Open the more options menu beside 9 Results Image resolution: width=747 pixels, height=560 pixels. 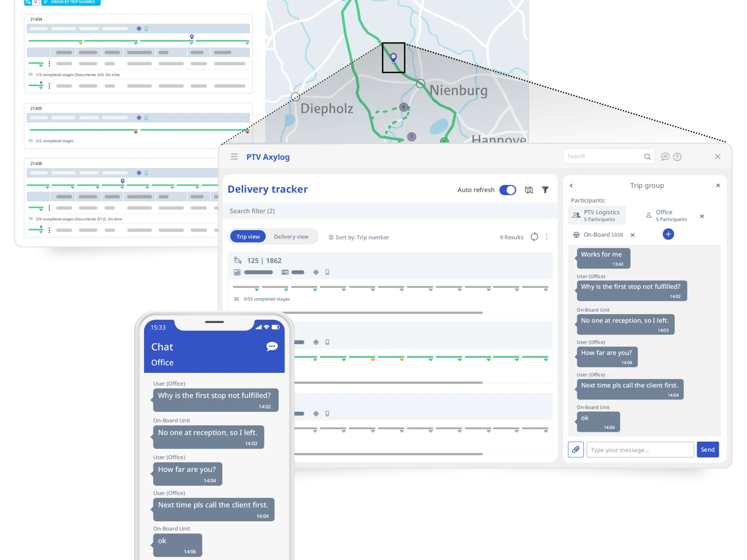[x=546, y=237]
